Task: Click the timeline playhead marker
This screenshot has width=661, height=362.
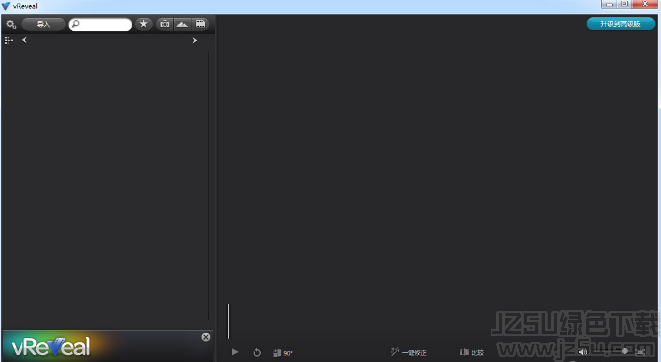Action: click(228, 321)
